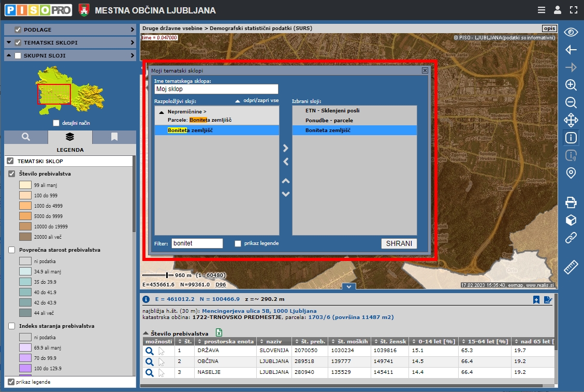The width and height of the screenshot is (584, 392).
Task: Switch to the layers legend tab
Action: pos(70,137)
